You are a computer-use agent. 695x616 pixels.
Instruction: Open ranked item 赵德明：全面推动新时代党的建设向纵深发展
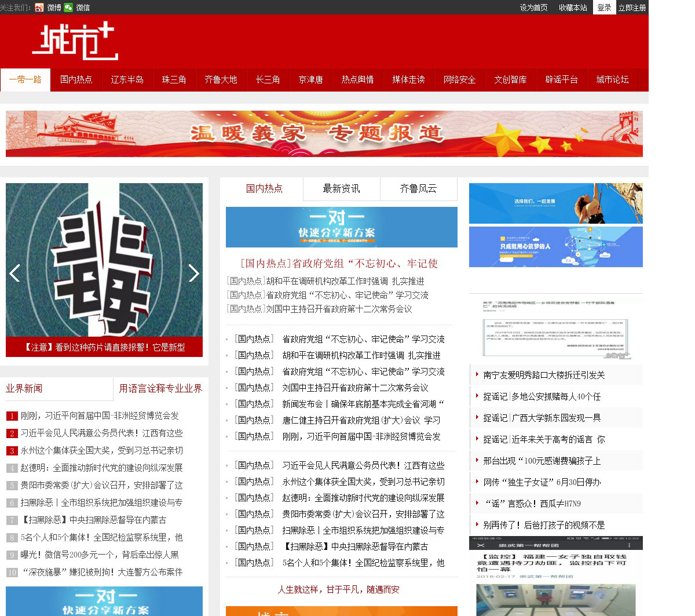(x=102, y=468)
